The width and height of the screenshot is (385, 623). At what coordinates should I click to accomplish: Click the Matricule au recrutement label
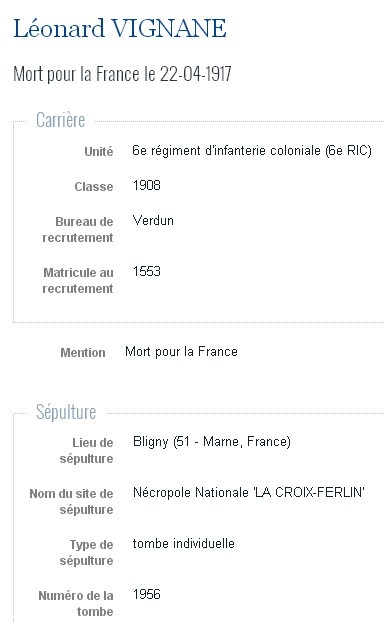[x=78, y=281]
